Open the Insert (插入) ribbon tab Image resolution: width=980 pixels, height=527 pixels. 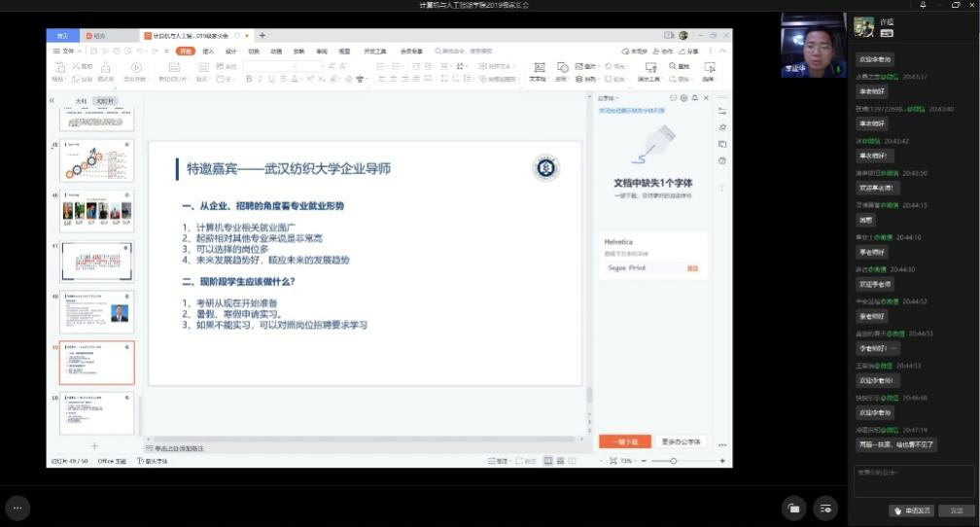pos(208,51)
